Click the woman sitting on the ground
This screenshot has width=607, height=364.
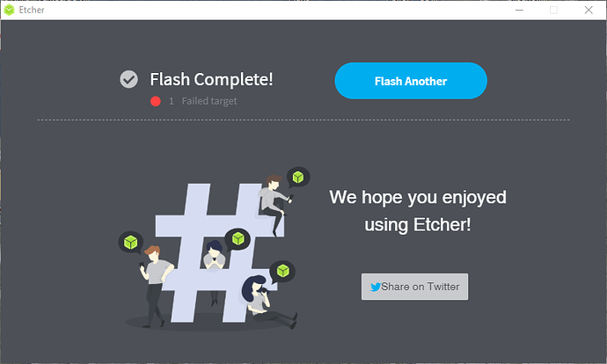(x=269, y=302)
